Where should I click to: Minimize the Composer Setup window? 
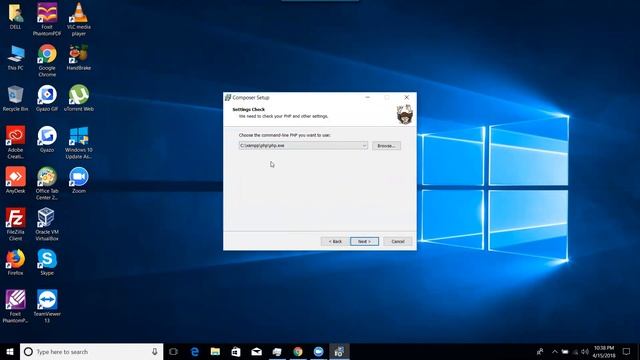pos(367,98)
